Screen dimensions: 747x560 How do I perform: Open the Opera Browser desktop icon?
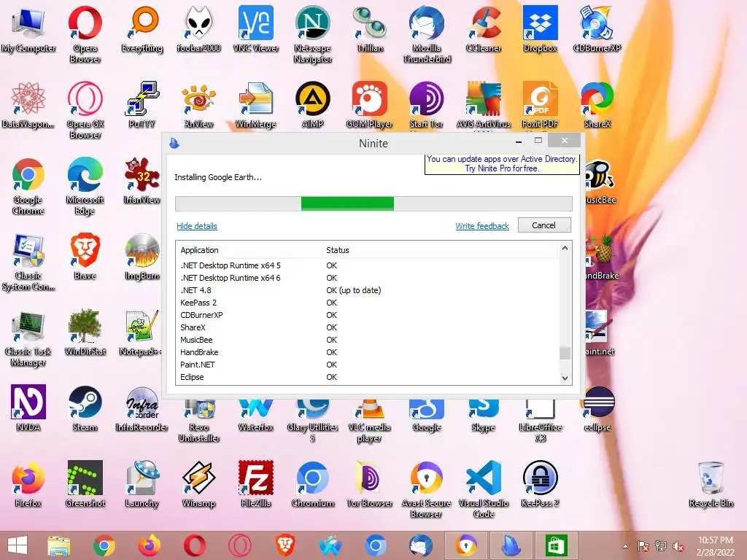coord(85,34)
